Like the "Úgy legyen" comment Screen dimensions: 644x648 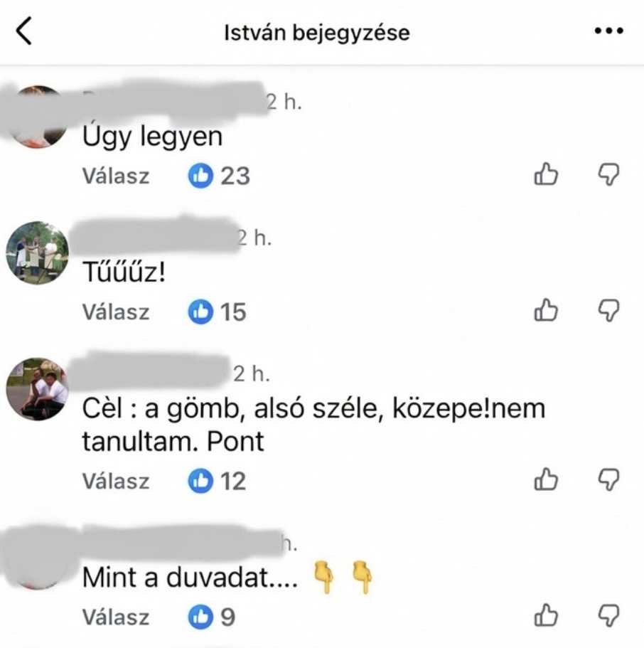[x=546, y=174]
